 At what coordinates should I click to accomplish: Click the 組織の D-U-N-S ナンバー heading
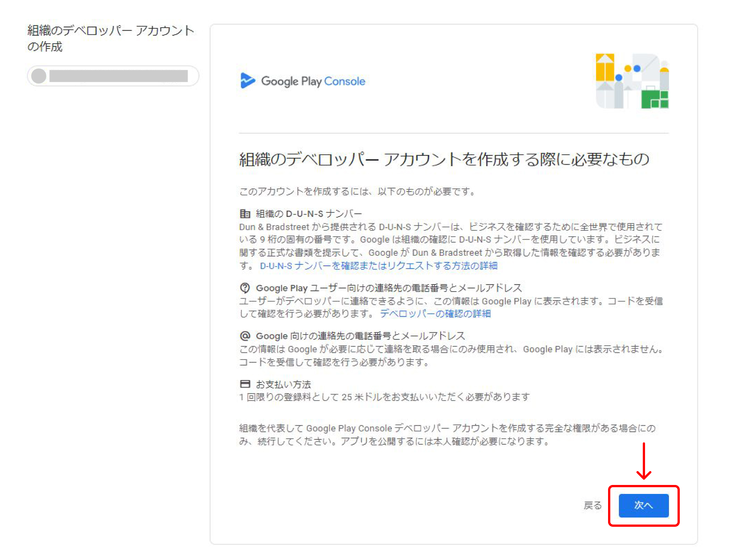click(309, 214)
